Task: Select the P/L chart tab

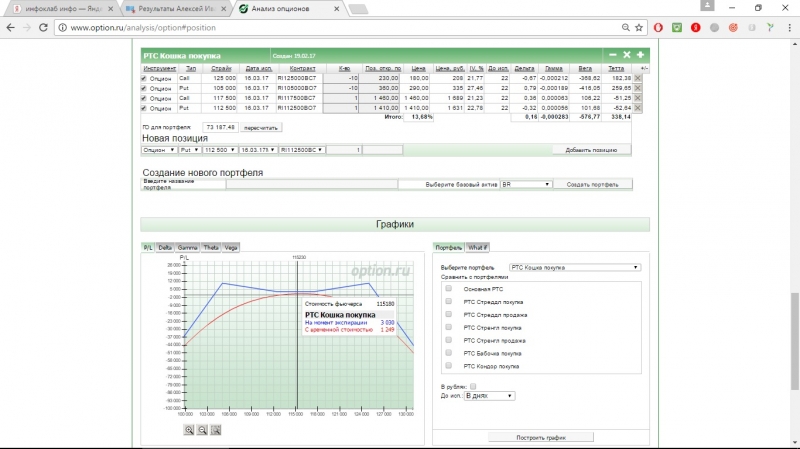Action: click(x=148, y=247)
